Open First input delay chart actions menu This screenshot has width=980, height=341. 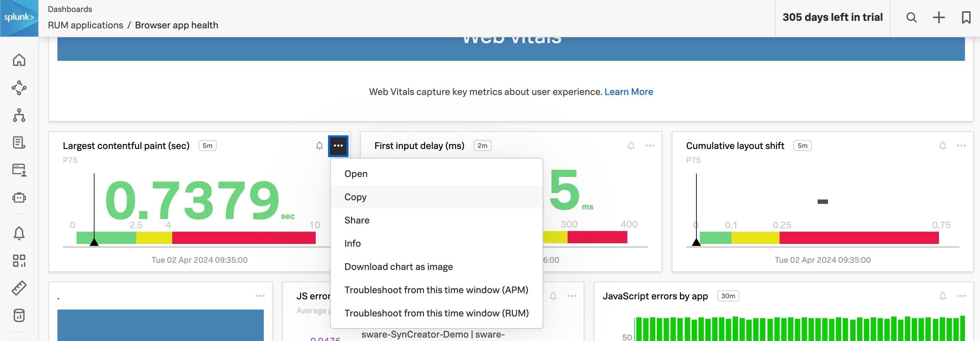pos(650,146)
